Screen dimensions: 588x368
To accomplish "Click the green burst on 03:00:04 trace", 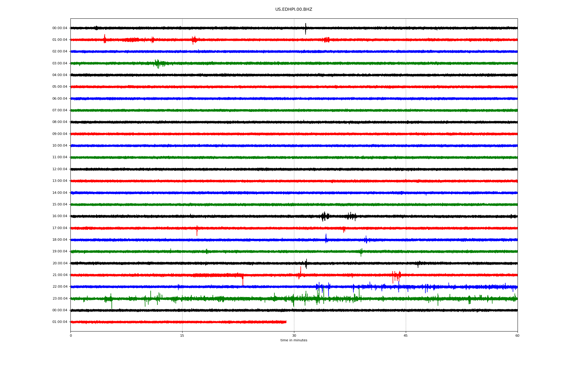I will point(158,63).
